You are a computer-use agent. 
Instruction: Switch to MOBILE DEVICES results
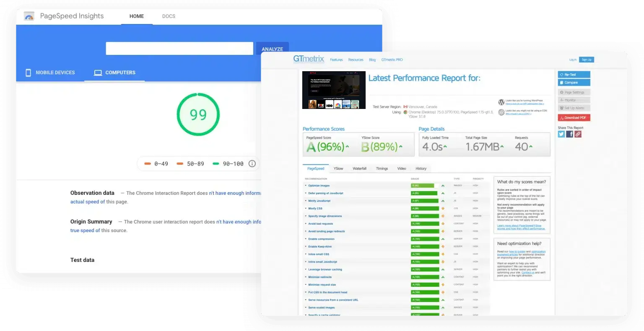[x=50, y=72]
